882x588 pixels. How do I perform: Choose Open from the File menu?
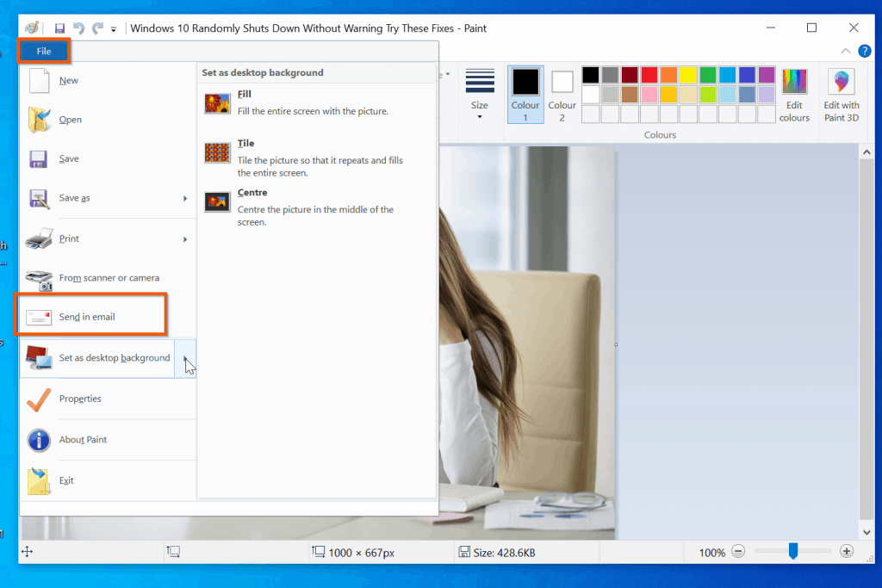tap(108, 119)
